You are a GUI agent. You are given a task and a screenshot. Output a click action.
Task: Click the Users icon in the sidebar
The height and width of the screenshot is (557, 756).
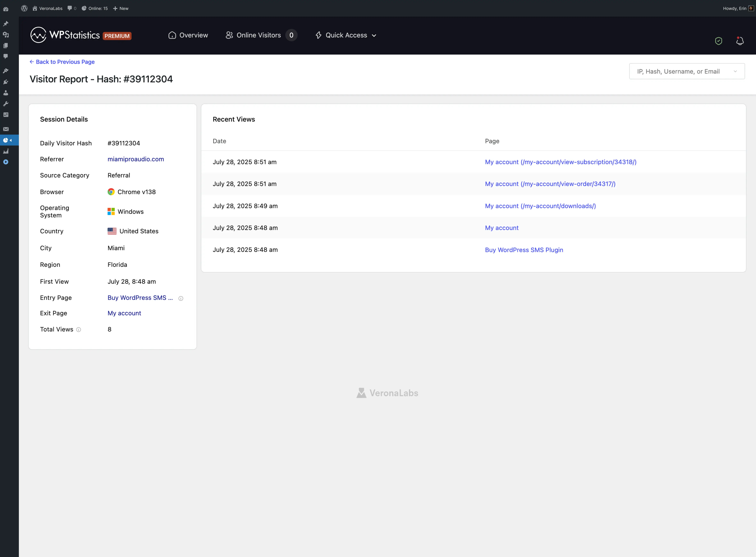[x=6, y=93]
